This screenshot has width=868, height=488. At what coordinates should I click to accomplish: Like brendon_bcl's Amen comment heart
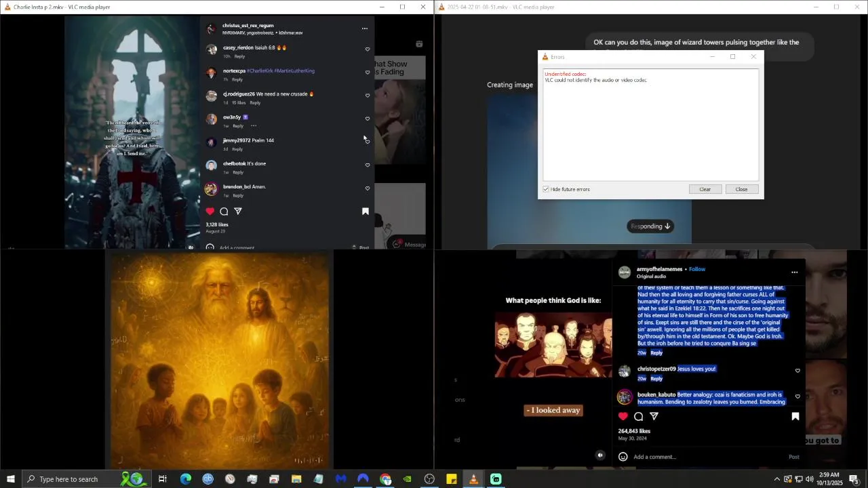click(368, 188)
